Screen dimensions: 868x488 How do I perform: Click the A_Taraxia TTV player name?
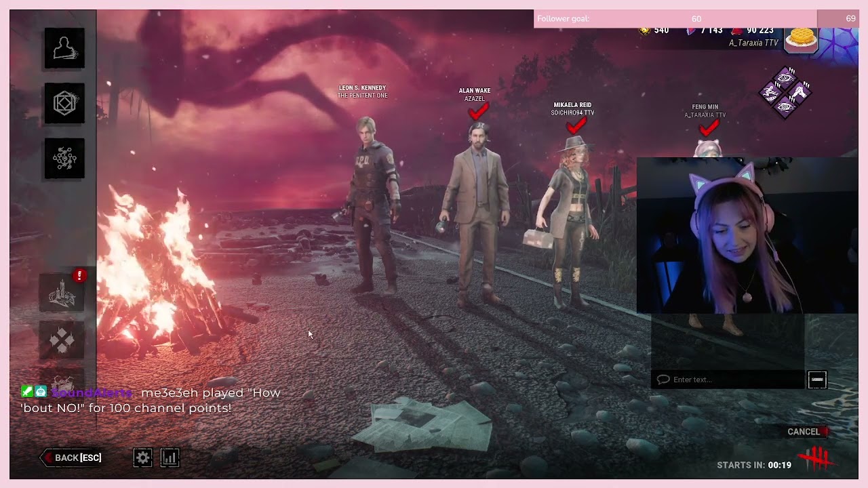point(753,43)
